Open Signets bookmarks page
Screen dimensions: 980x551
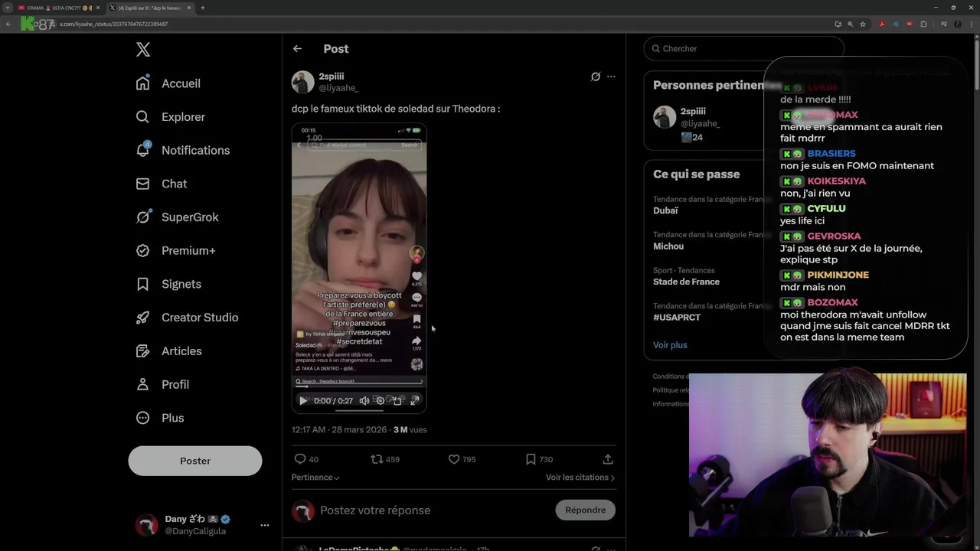[x=168, y=284]
